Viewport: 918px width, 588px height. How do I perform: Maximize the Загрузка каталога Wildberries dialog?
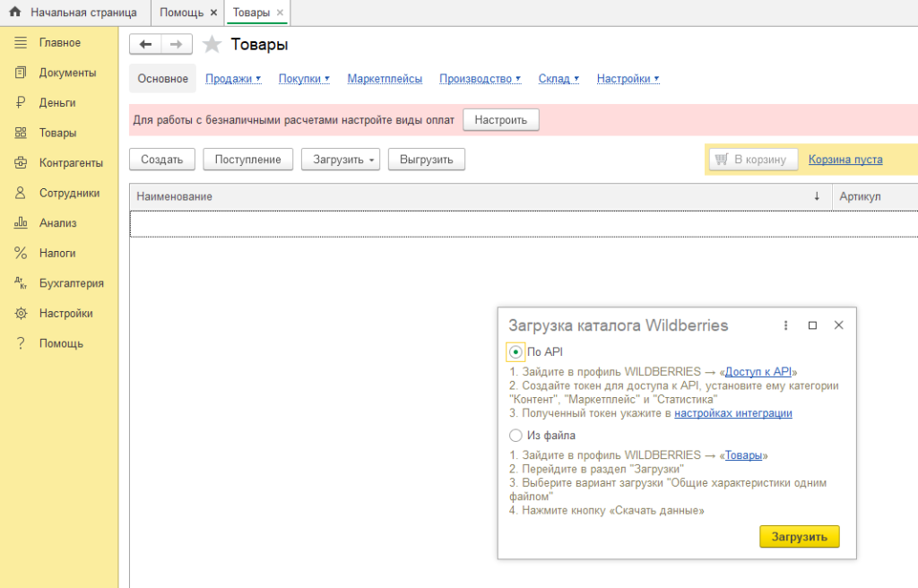pyautogui.click(x=812, y=325)
